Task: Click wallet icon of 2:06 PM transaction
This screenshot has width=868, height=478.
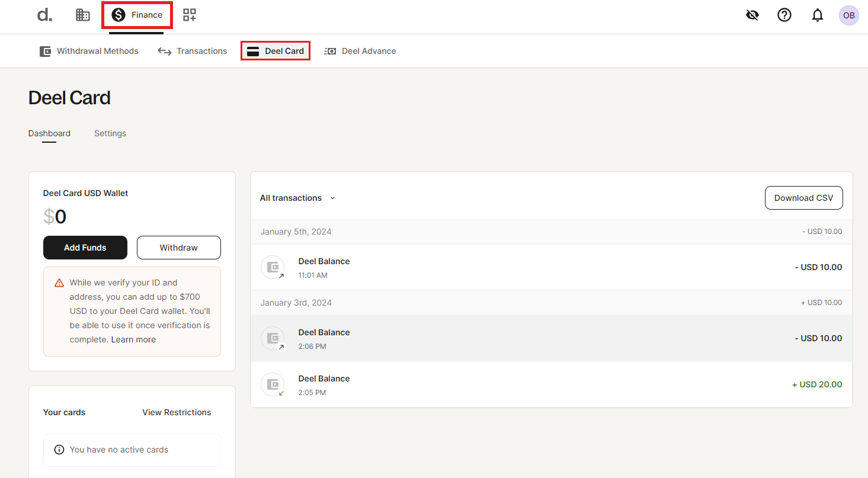Action: (x=273, y=338)
